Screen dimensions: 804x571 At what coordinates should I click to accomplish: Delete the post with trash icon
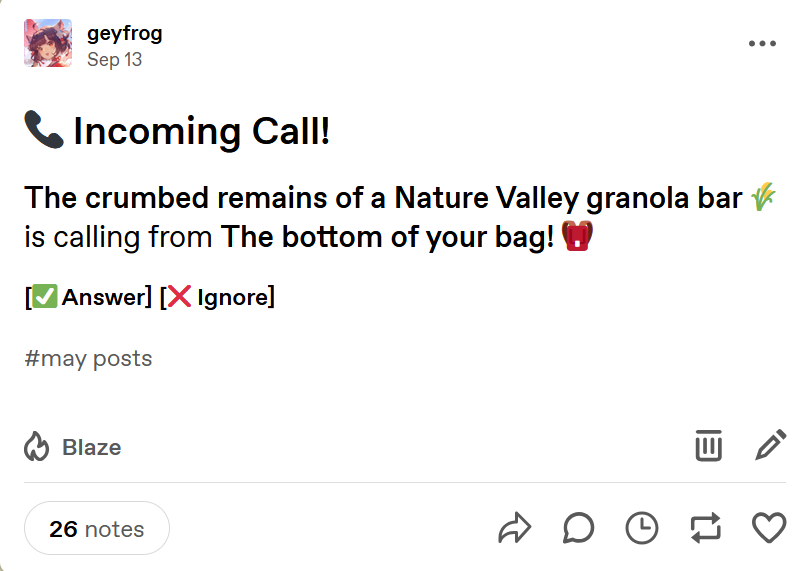[x=709, y=445]
